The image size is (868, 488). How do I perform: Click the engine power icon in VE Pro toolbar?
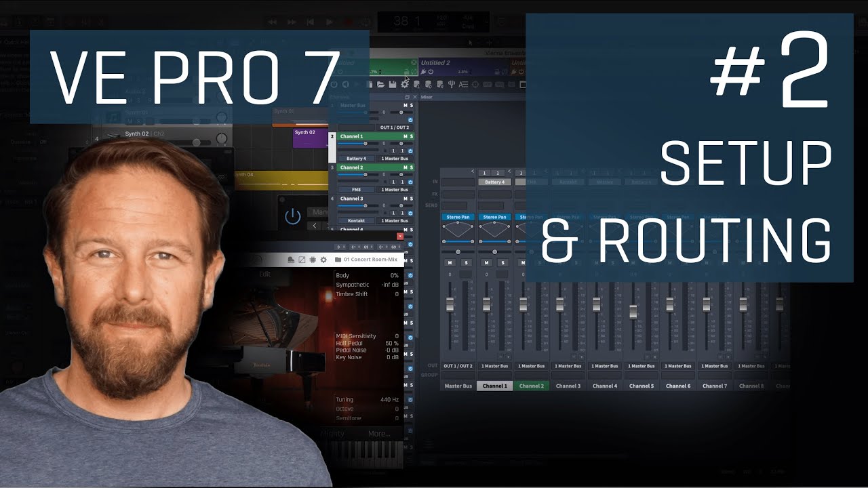pyautogui.click(x=334, y=84)
